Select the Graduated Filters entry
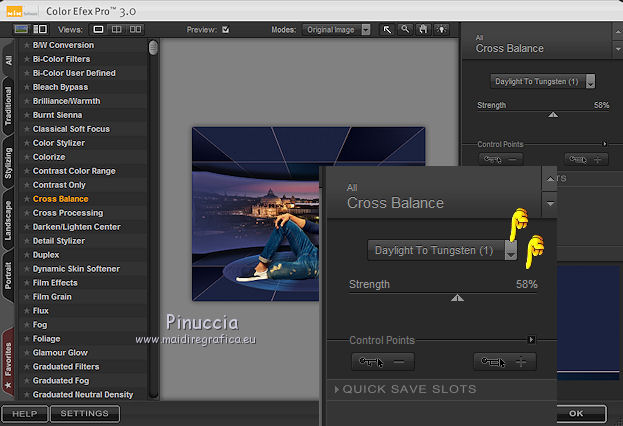This screenshot has height=426, width=623. pos(66,366)
